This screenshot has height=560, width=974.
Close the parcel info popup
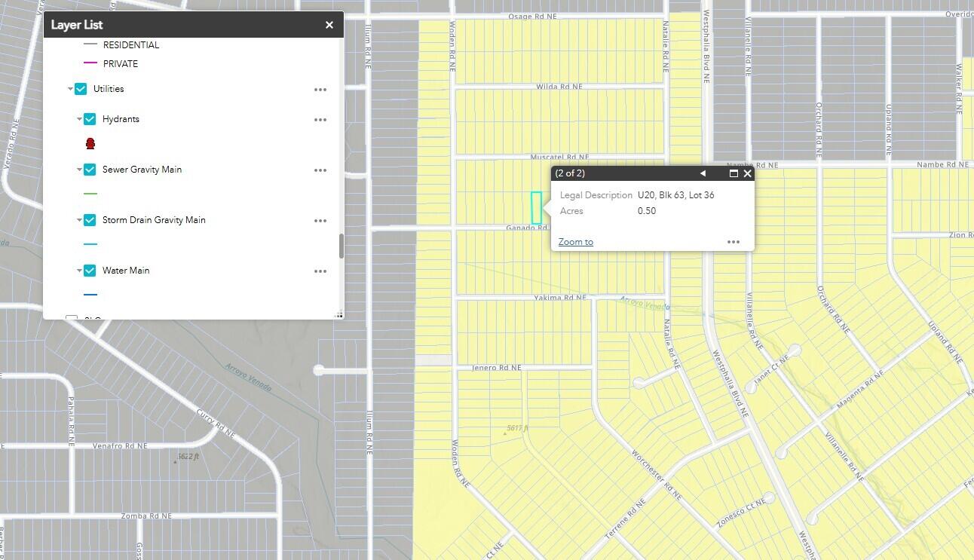[x=747, y=173]
